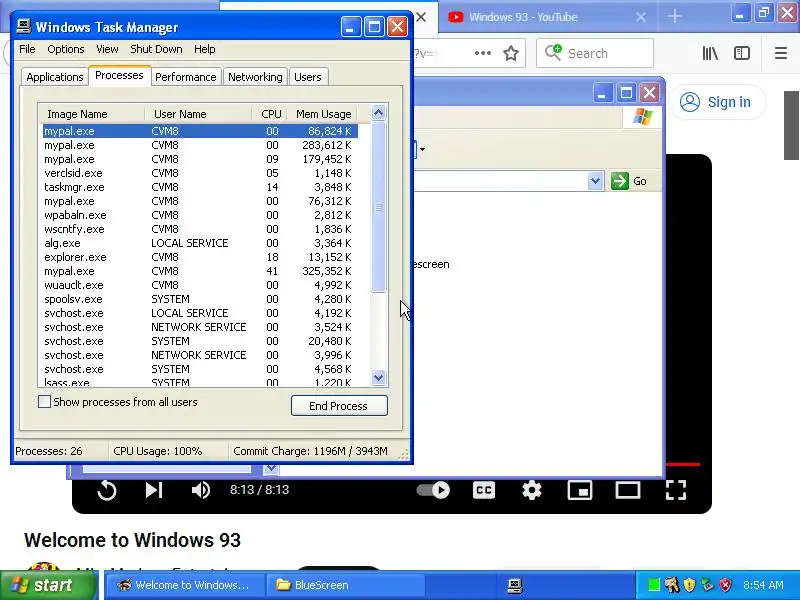Toggle the autoplay switch

(433, 490)
